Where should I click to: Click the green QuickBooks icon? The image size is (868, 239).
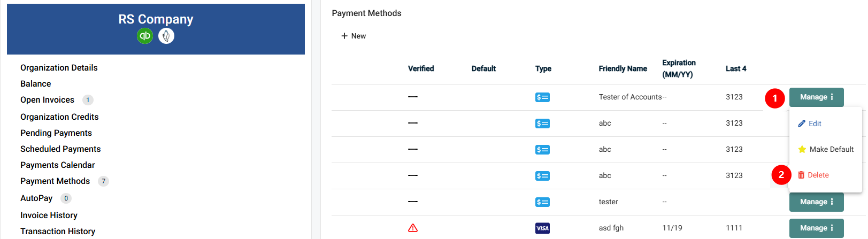145,36
